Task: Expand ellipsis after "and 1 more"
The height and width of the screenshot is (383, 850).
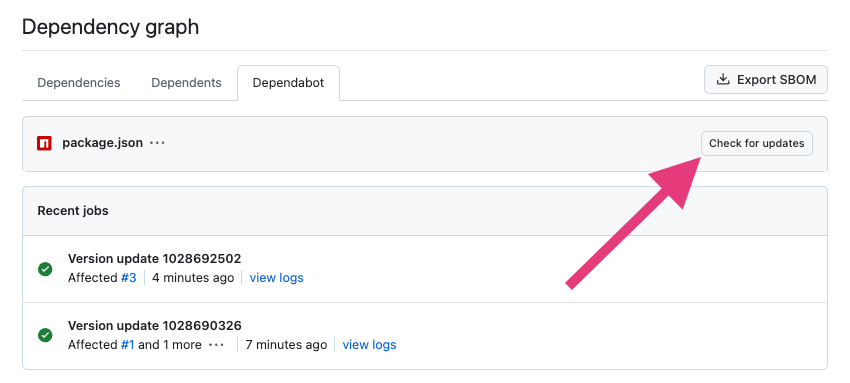Action: pos(216,345)
